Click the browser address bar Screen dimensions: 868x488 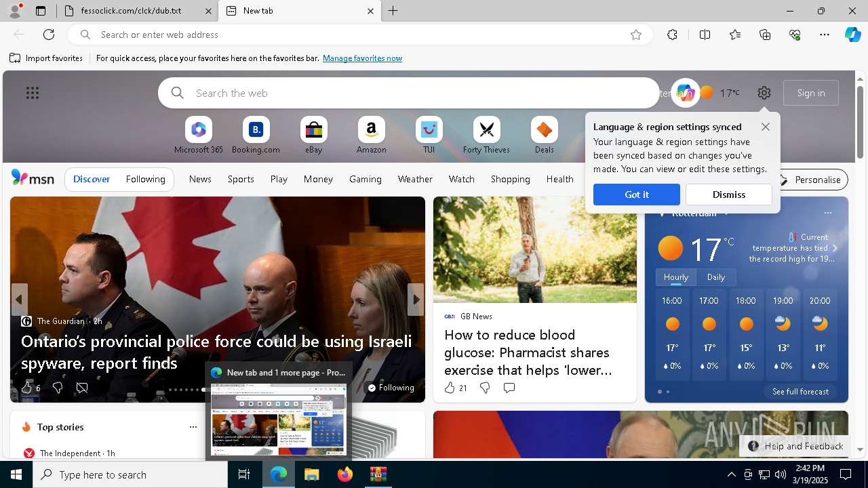[359, 35]
